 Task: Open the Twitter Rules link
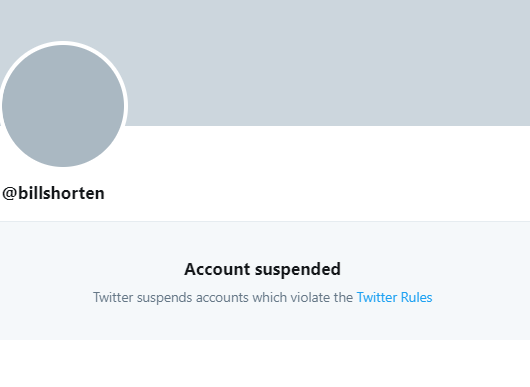click(x=394, y=297)
